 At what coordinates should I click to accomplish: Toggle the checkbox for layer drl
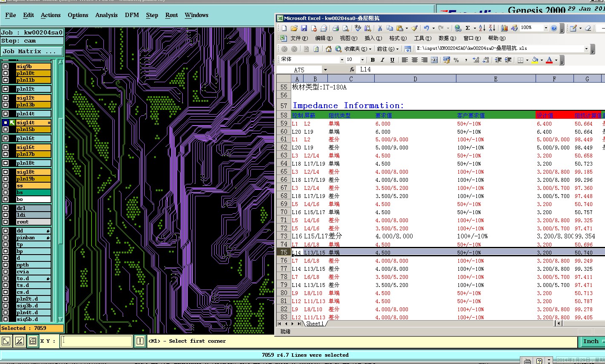6,208
